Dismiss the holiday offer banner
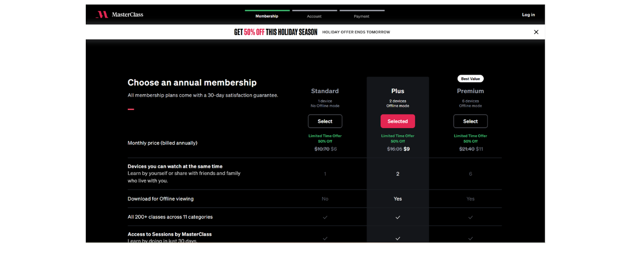Viewport: 644px width, 253px height. 536,32
